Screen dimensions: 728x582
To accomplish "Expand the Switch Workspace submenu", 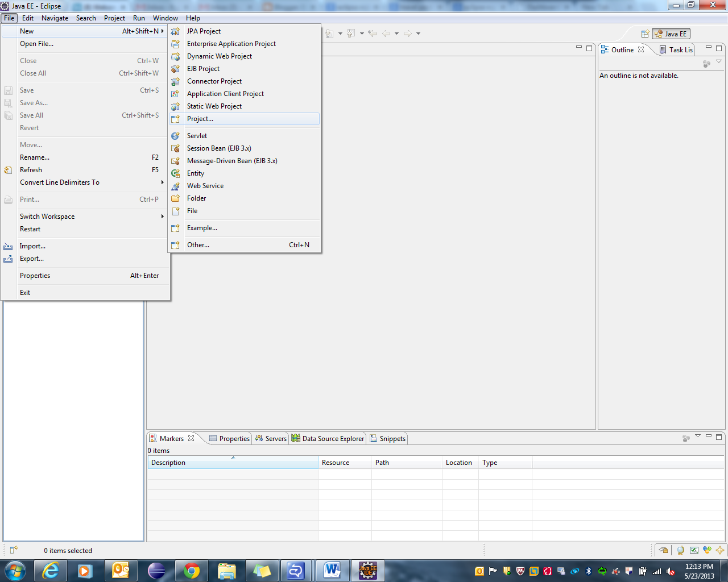I will click(x=85, y=217).
